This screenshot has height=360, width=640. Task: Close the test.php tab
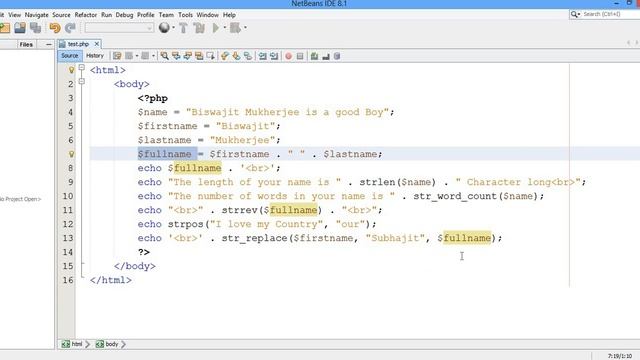click(97, 44)
